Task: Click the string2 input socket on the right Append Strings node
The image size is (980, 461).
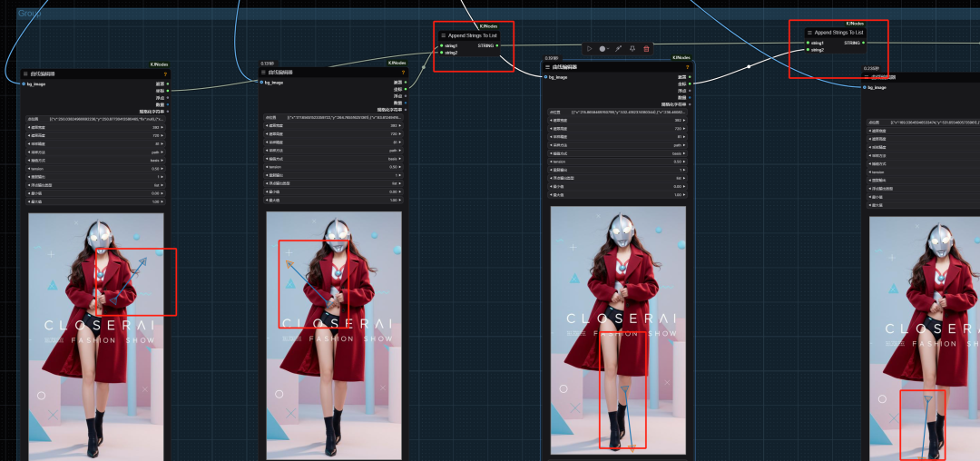Action: pos(808,49)
